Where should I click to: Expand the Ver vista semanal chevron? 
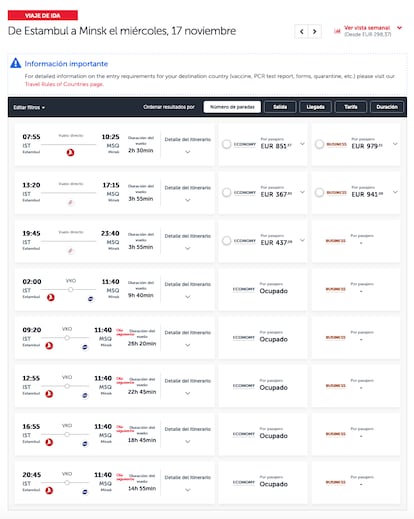399,28
